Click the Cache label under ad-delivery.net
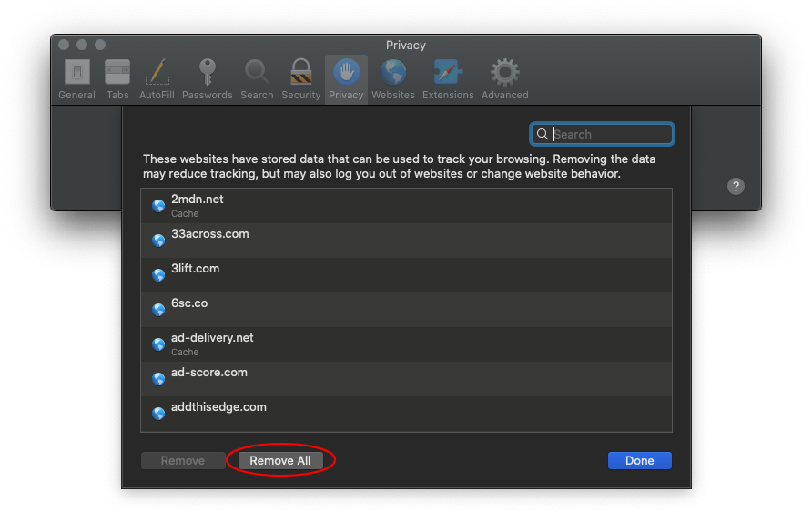812x513 pixels. pos(185,352)
